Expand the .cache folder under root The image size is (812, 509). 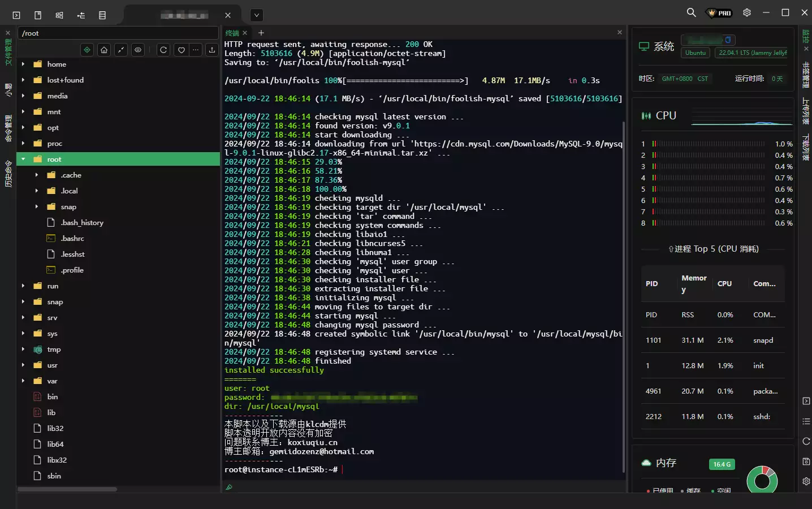coord(37,175)
